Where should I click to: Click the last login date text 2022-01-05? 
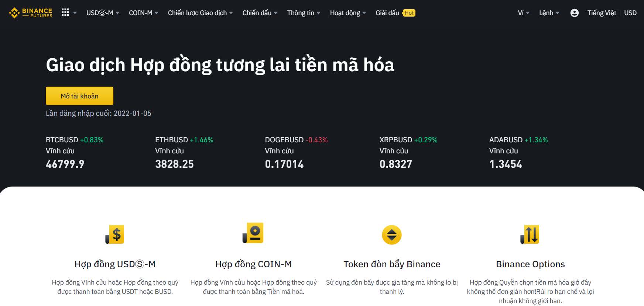click(x=133, y=114)
